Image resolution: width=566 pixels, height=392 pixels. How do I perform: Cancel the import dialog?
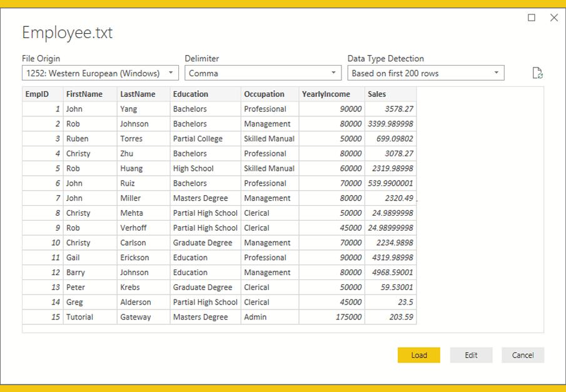pos(522,355)
